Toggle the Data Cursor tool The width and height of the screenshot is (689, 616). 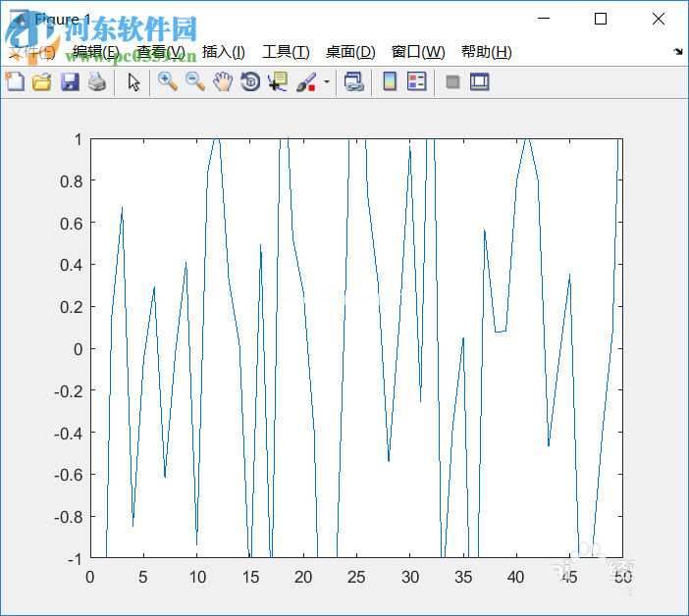(x=278, y=82)
